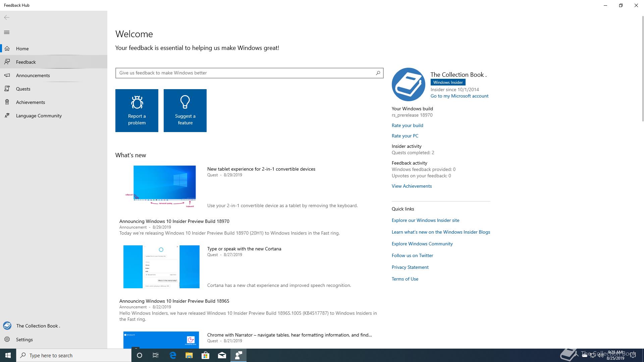The width and height of the screenshot is (644, 362).
Task: Go to the Quests page
Action: [x=54, y=89]
